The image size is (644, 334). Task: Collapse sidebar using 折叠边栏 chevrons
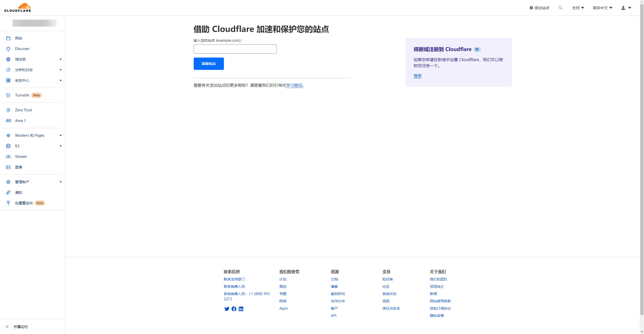point(7,327)
